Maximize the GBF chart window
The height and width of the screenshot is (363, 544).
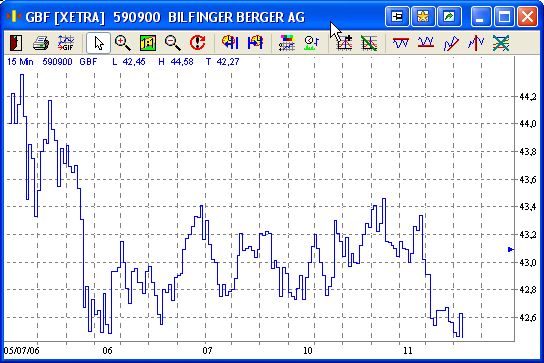(x=504, y=16)
